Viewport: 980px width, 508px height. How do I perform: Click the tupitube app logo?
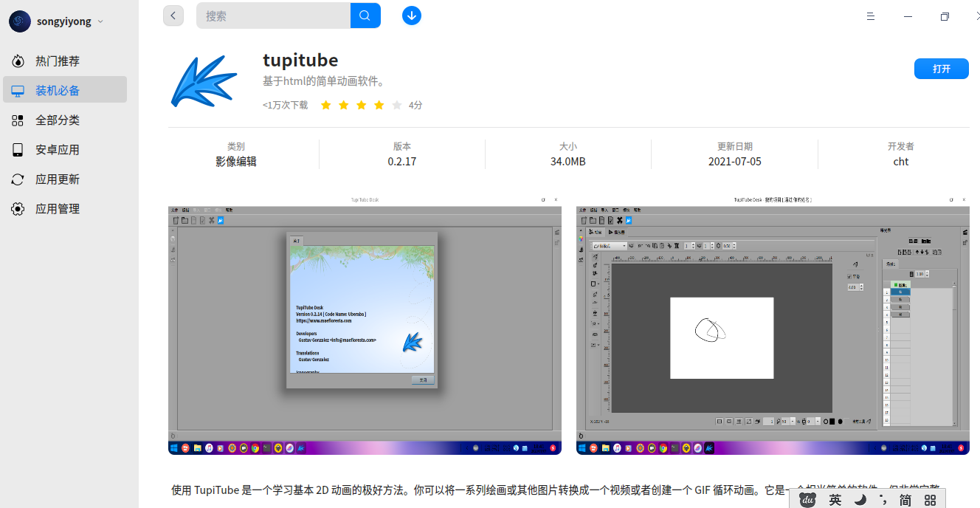pos(204,80)
